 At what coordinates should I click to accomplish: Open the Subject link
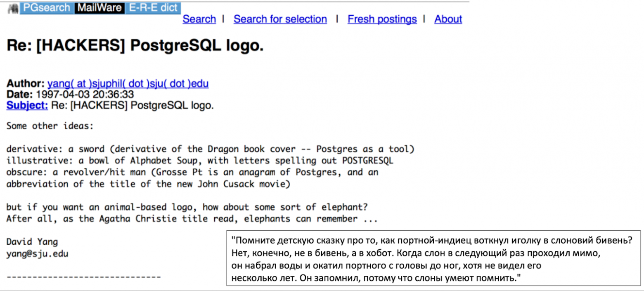pyautogui.click(x=26, y=105)
